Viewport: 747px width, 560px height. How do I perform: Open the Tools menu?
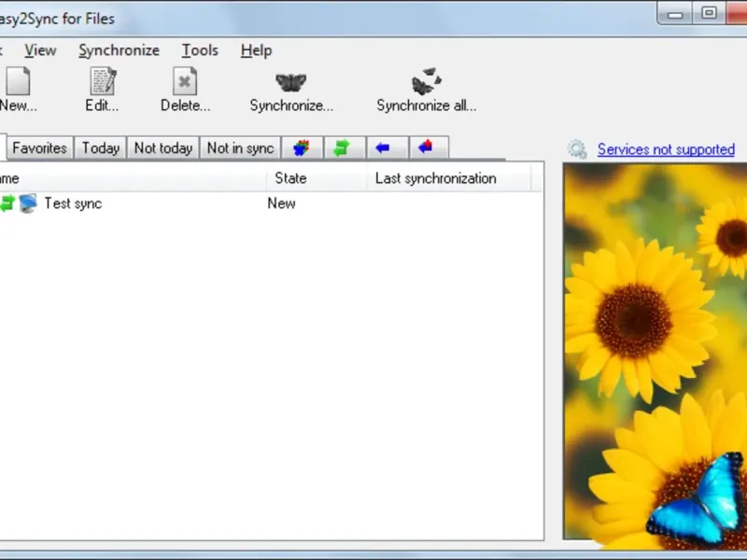(200, 50)
